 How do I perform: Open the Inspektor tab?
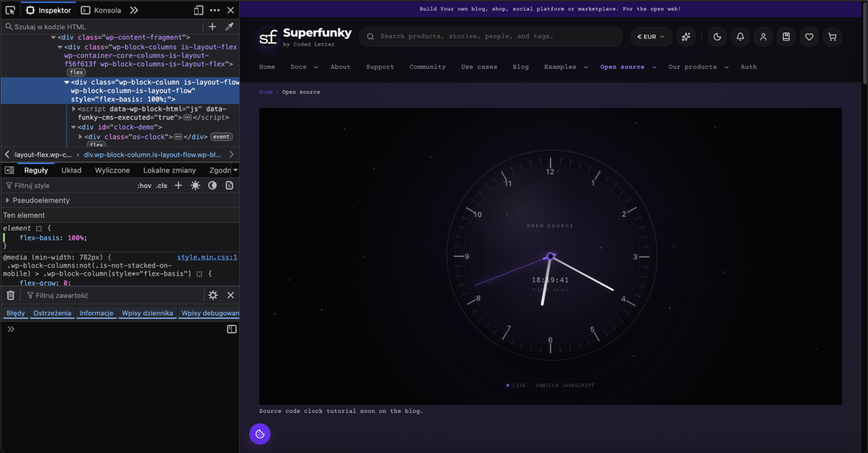click(x=48, y=10)
